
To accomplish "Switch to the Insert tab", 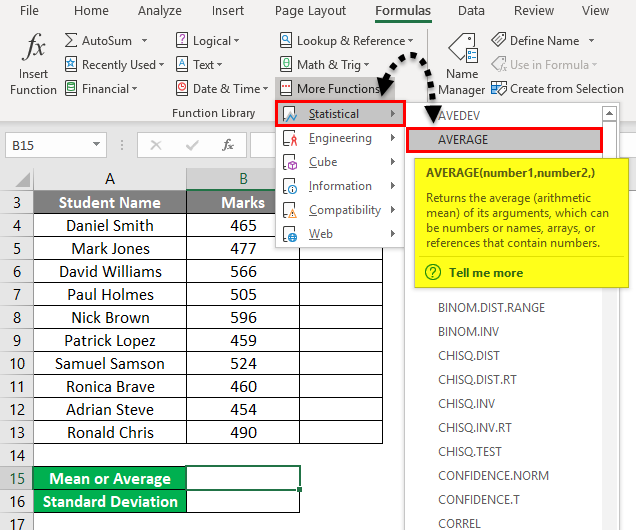I will [x=228, y=11].
